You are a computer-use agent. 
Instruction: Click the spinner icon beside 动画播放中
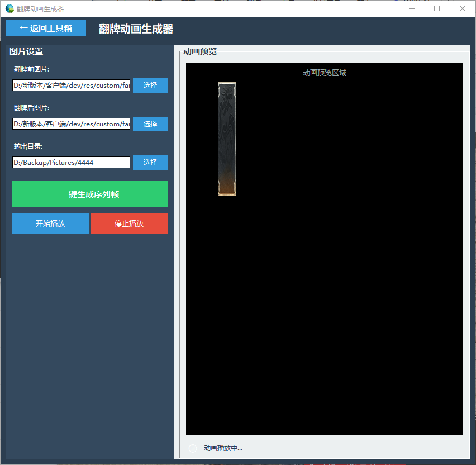193,448
